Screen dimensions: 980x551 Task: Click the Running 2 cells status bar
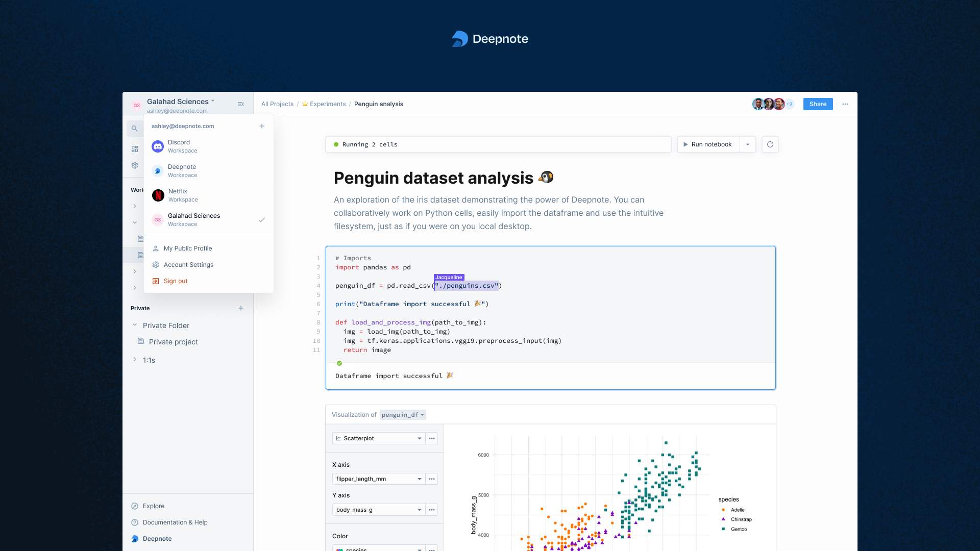click(498, 144)
